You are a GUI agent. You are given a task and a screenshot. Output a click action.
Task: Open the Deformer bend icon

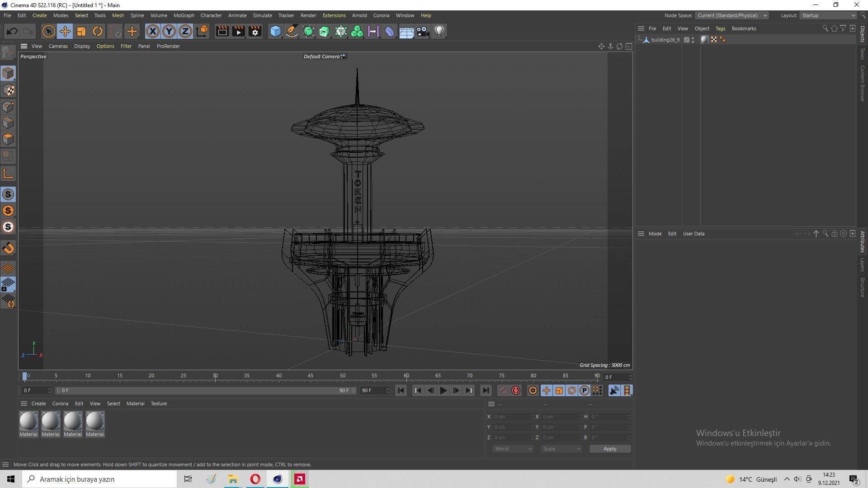coord(390,31)
